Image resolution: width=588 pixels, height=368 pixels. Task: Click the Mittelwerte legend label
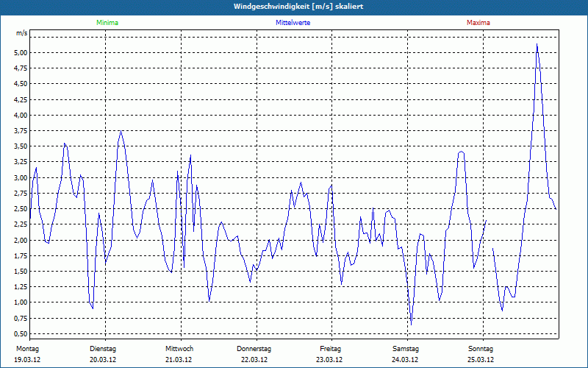click(x=293, y=23)
